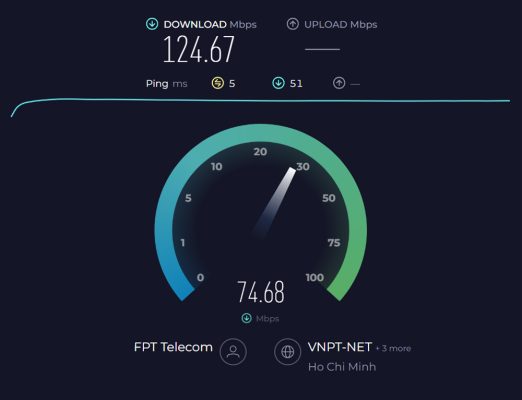
Task: Click the speedometer gauge needle
Action: click(275, 201)
